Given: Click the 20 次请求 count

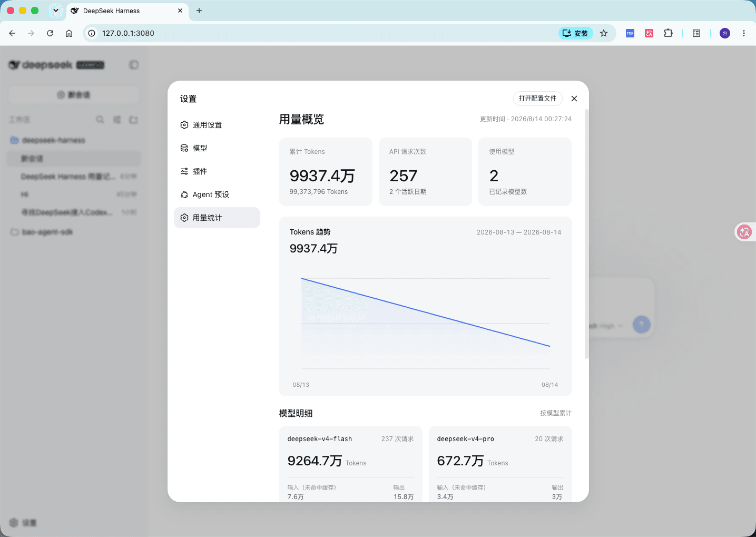Looking at the screenshot, I should tap(549, 439).
